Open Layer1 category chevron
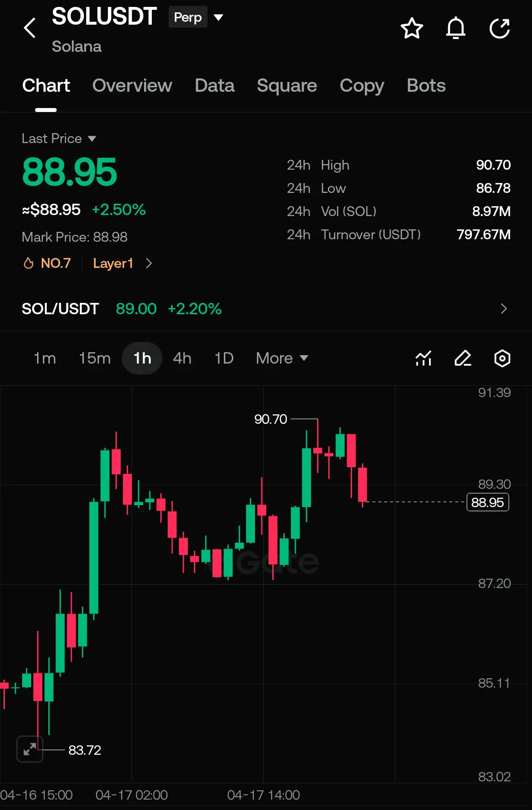Image resolution: width=532 pixels, height=810 pixels. (x=149, y=263)
